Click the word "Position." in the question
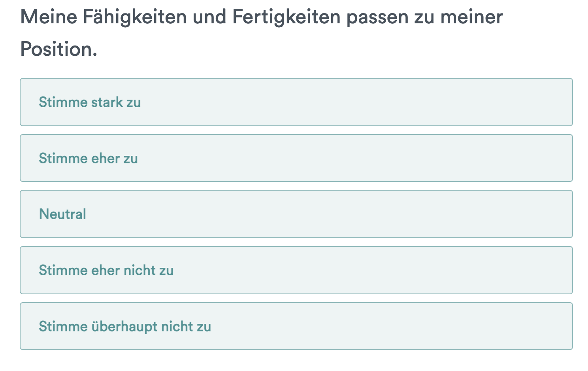 58,49
